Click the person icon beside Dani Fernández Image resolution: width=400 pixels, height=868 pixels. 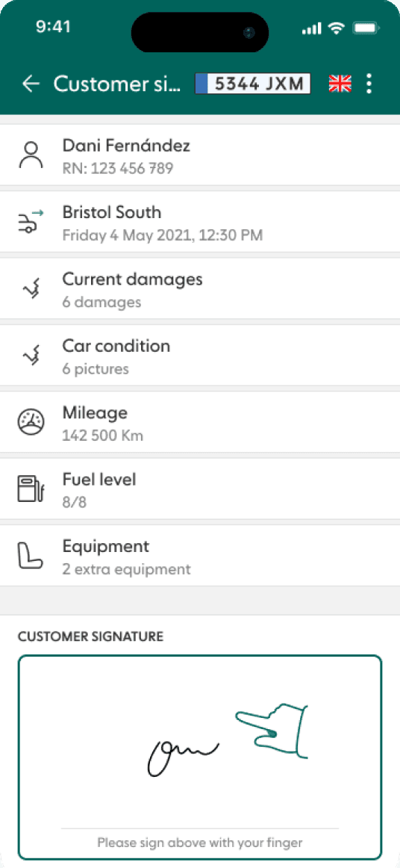[31, 155]
